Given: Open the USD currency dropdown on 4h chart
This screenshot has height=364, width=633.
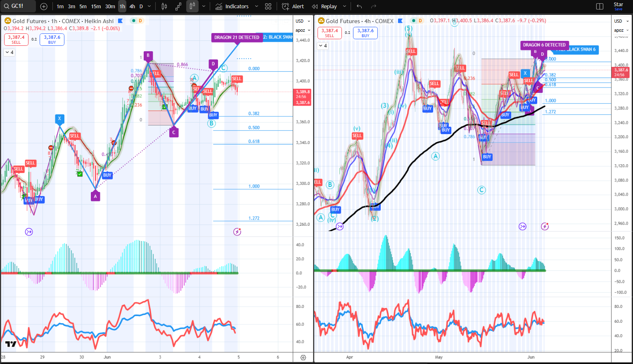Looking at the screenshot, I should (621, 21).
